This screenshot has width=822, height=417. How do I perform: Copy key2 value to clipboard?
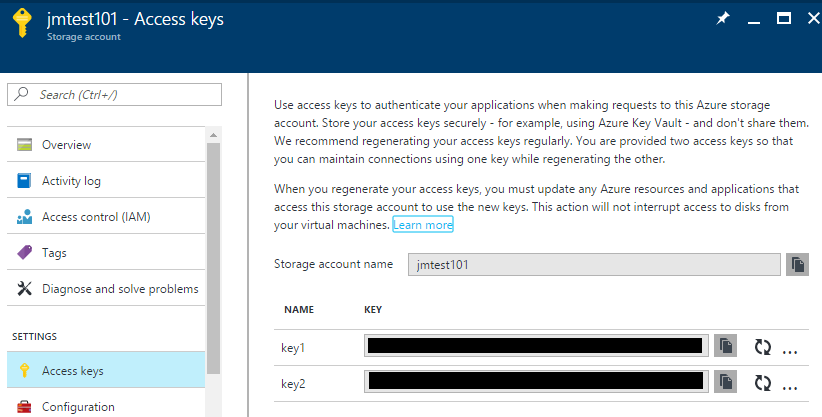coord(726,382)
